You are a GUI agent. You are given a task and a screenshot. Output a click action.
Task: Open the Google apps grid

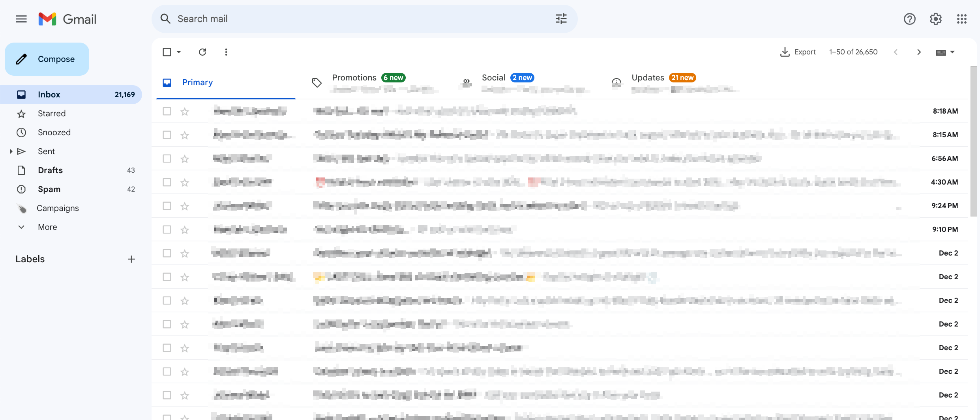coord(962,19)
